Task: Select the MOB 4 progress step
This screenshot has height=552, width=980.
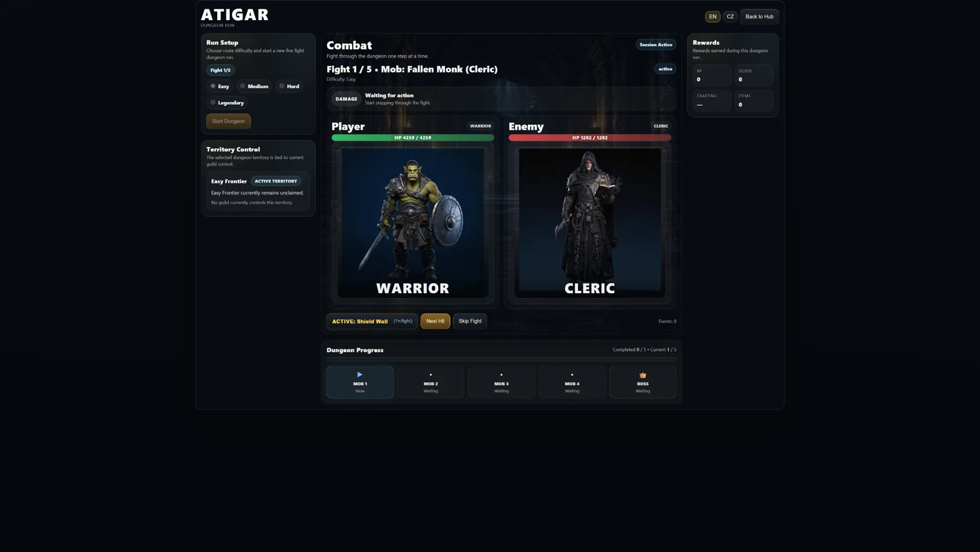Action: point(572,382)
